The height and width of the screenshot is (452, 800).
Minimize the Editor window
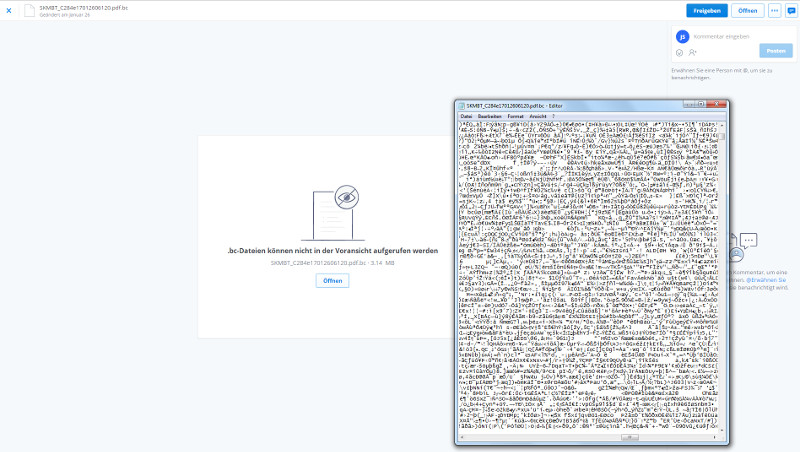point(688,104)
